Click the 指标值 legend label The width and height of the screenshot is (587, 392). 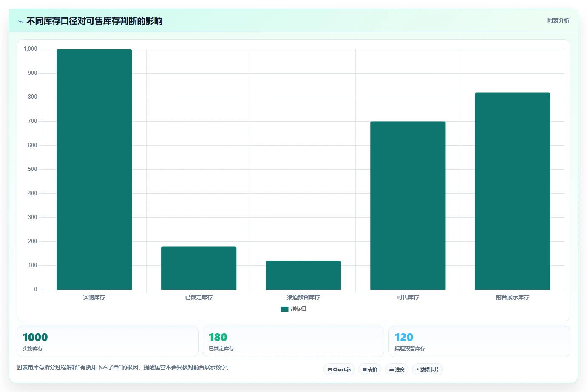pyautogui.click(x=298, y=309)
